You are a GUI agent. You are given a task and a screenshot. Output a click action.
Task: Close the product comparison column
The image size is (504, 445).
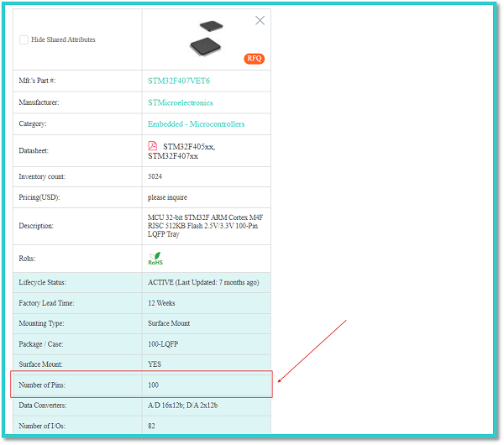pos(260,21)
